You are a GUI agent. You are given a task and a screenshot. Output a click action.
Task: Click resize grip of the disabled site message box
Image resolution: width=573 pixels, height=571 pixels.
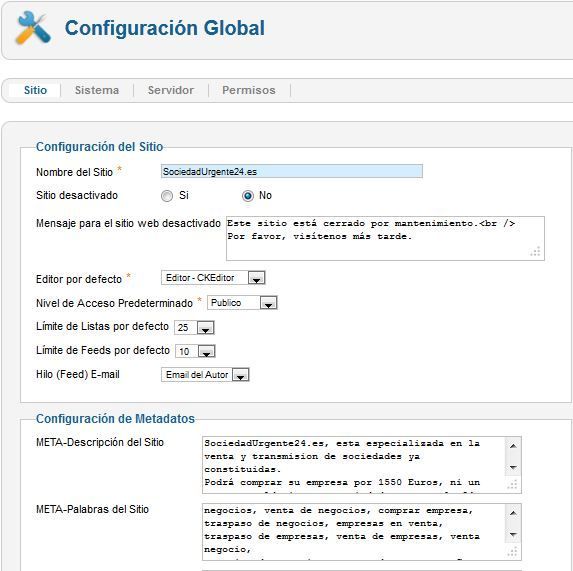coord(535,252)
